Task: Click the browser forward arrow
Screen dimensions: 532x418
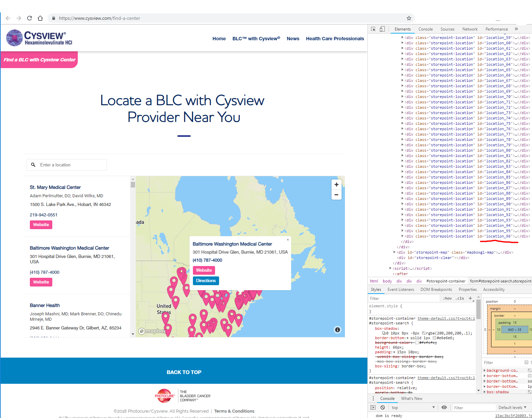Action: [x=19, y=18]
